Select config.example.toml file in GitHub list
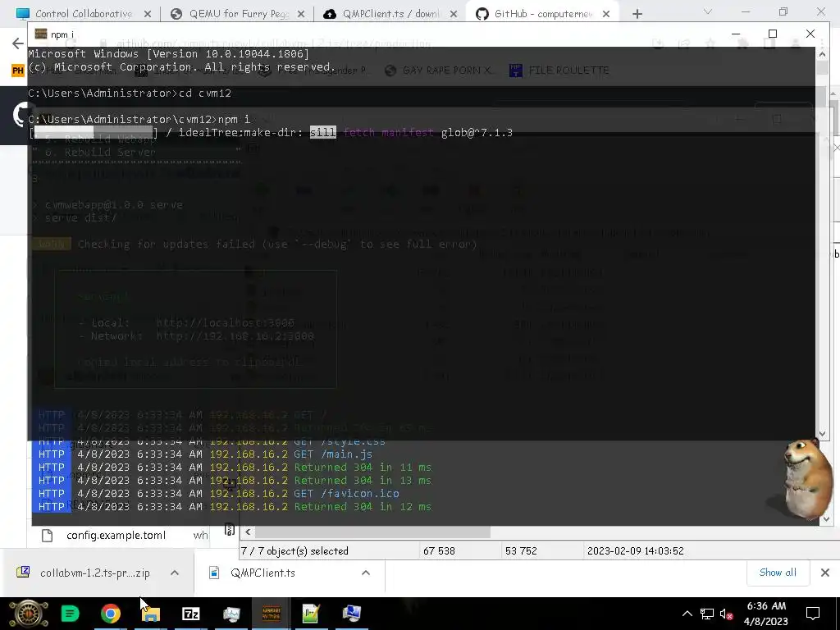The height and width of the screenshot is (630, 840). point(116,535)
